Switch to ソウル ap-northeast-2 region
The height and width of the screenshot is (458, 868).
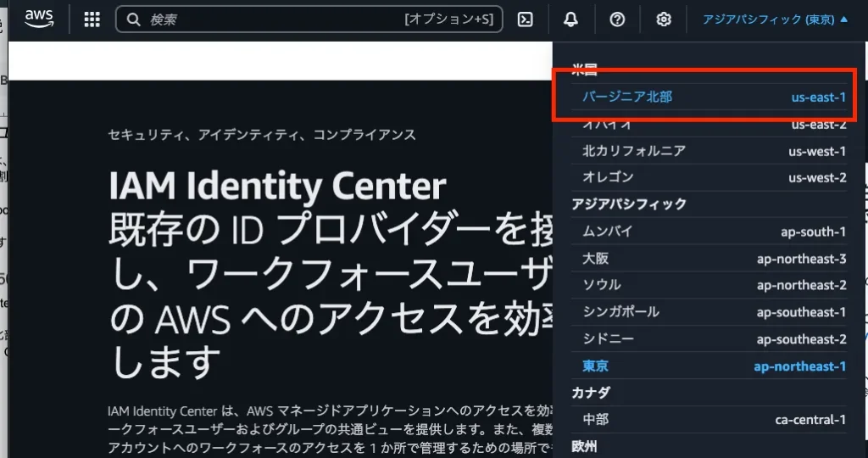pos(714,285)
